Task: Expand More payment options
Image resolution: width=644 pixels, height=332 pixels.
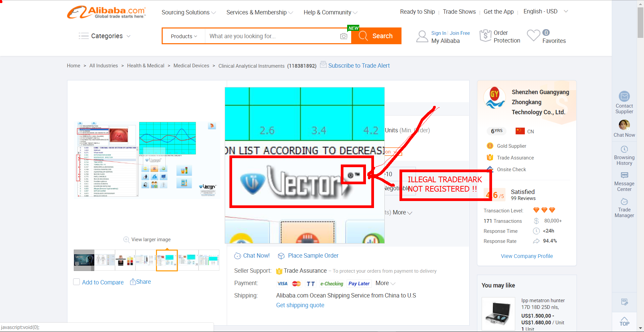Action: (x=385, y=283)
